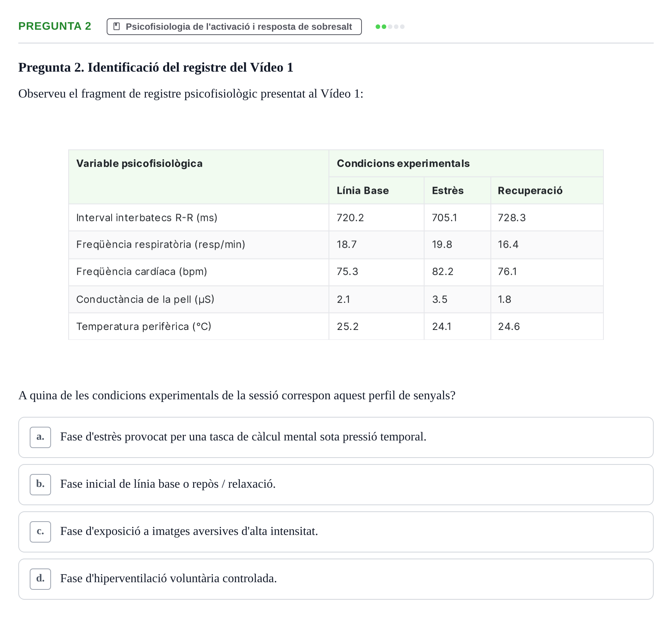672x618 pixels.
Task: Click the 'Freqüència cardíaca (bpm)' row label
Action: 141,271
